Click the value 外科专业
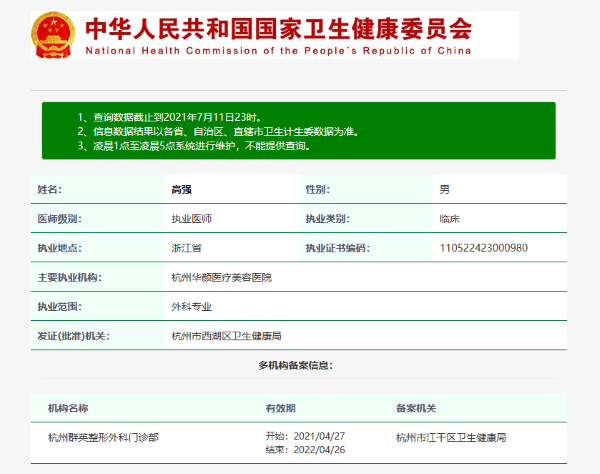Viewport: 600px width, 474px height. 191,307
